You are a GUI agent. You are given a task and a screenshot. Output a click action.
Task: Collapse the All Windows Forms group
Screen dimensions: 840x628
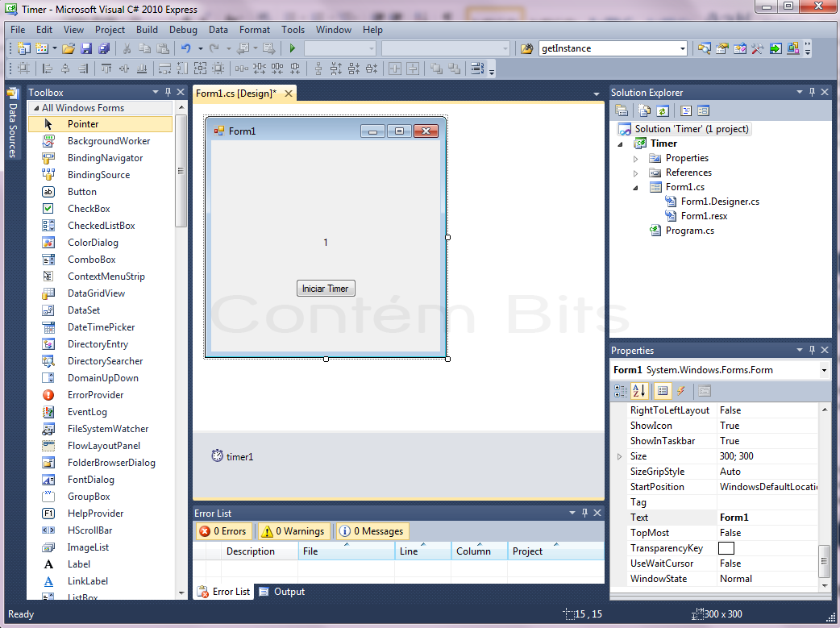[x=36, y=108]
